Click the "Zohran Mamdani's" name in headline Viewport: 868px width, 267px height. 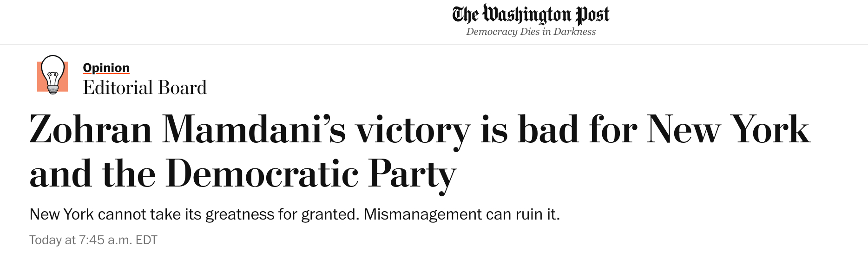click(x=187, y=130)
